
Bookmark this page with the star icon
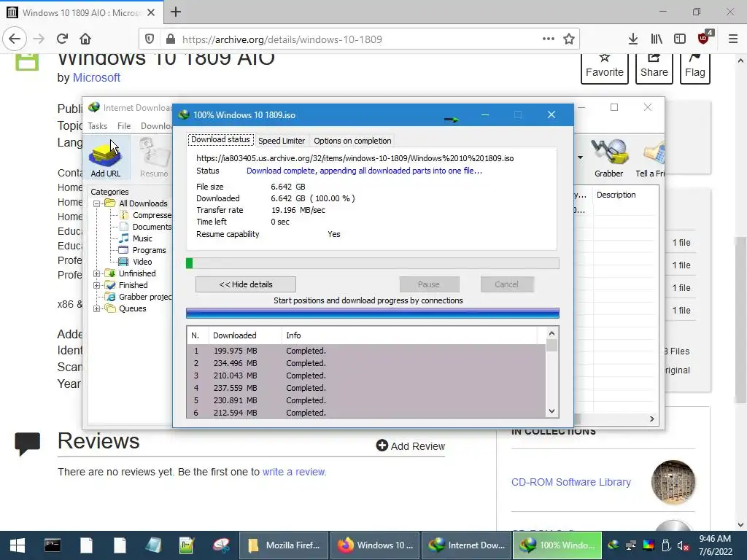pyautogui.click(x=569, y=39)
